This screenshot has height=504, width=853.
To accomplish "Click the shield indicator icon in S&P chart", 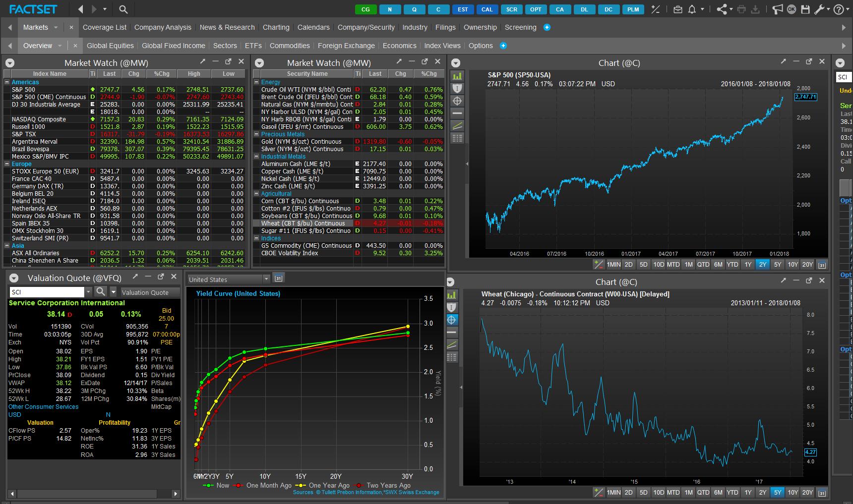I will pos(457,88).
